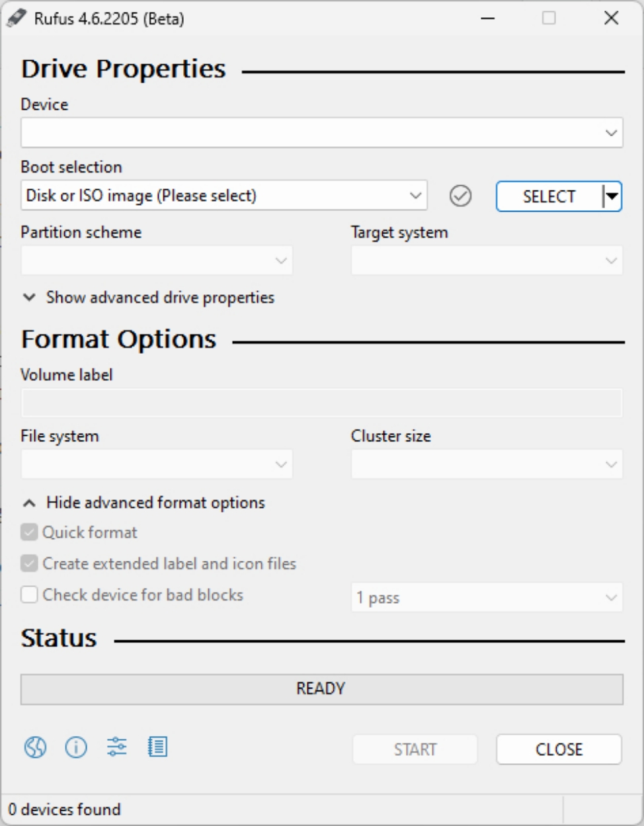Click the SELECT split-button arrow

(x=612, y=196)
